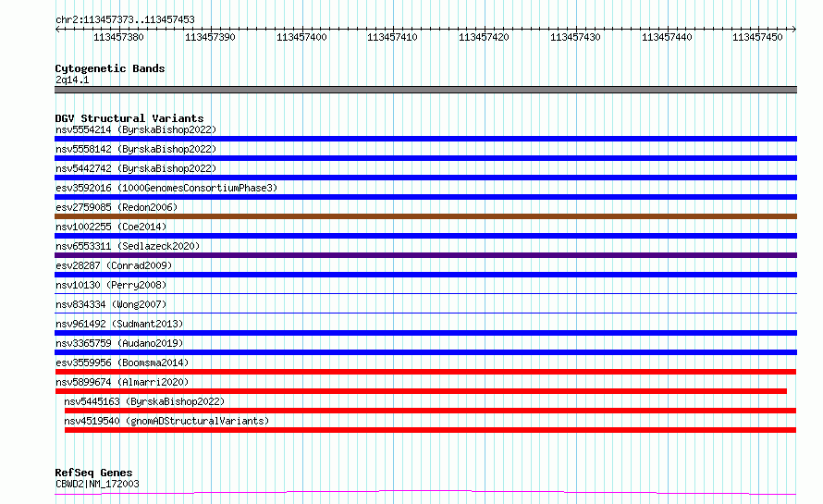Open variant nsv834334 (Wong2007) label
Screen dimensions: 823x504
pyautogui.click(x=111, y=304)
